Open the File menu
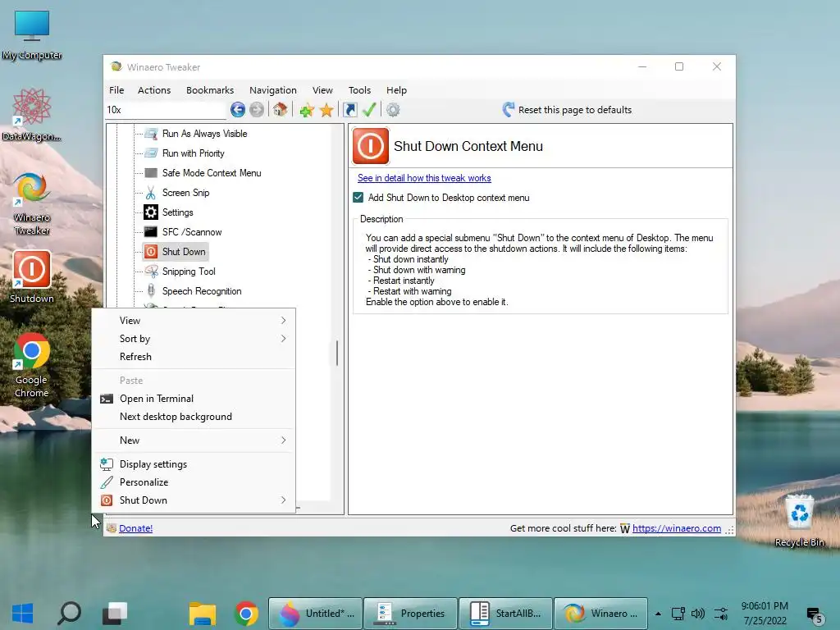Screen dimensions: 840x630 [116, 90]
